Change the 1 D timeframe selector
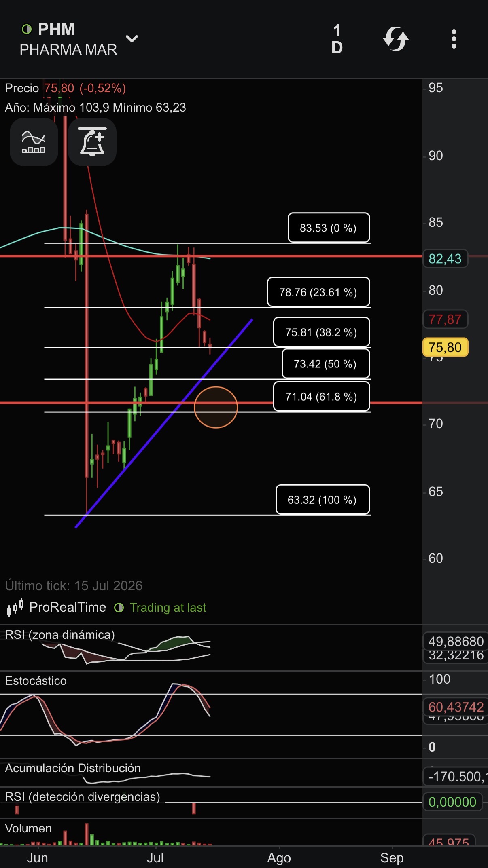Image resolution: width=488 pixels, height=868 pixels. click(337, 39)
